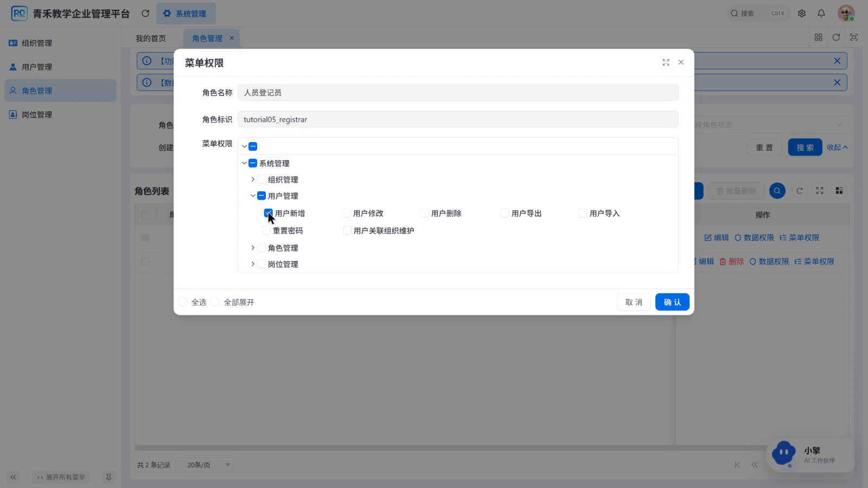Check the 用户关联组织维护 checkbox

coord(347,230)
